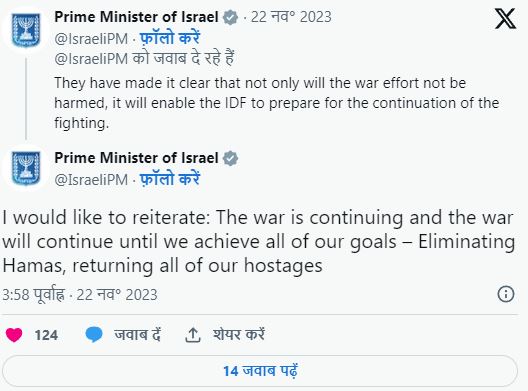This screenshot has width=528, height=391.
Task: Open top Israel emblem profile avatar
Action: point(26,30)
